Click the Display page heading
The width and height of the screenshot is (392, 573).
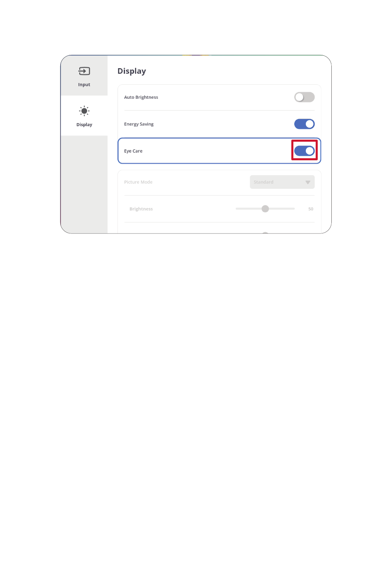point(132,71)
